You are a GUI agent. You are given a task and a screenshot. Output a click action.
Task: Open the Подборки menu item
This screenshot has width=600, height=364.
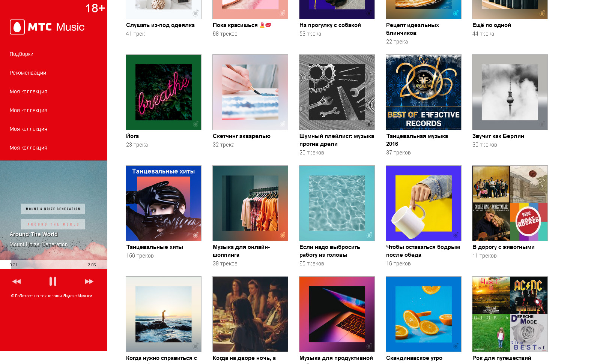pyautogui.click(x=21, y=54)
